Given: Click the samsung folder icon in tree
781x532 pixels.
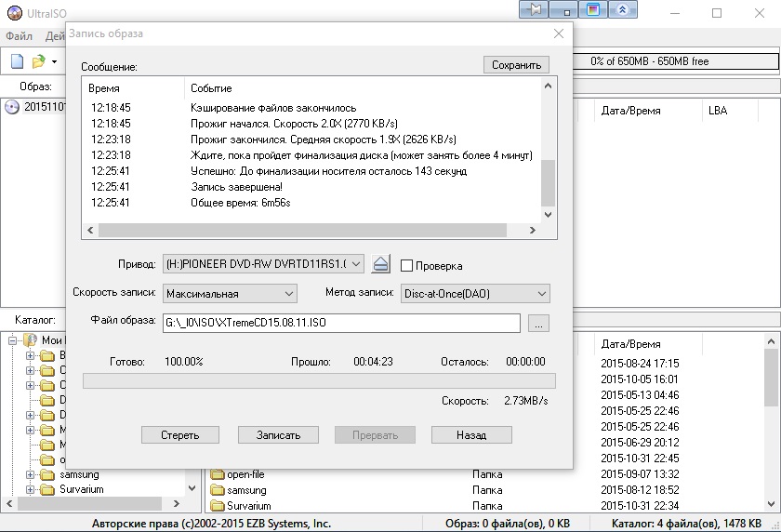Looking at the screenshot, I should click(46, 474).
